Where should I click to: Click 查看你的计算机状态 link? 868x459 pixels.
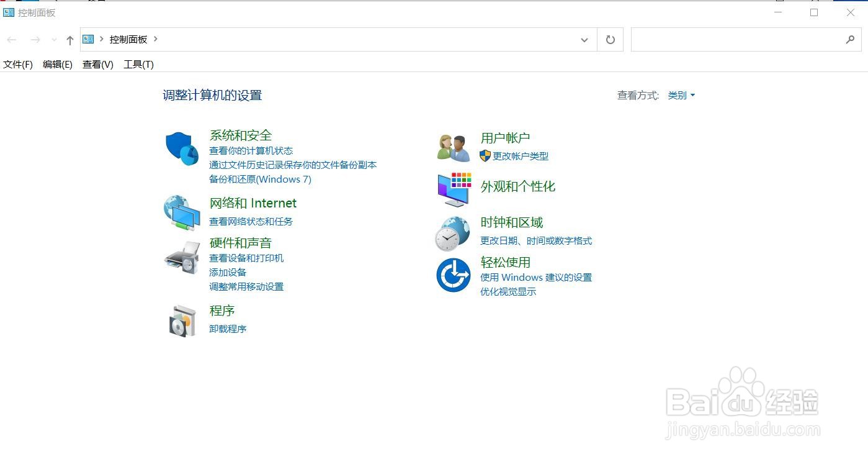tap(251, 151)
